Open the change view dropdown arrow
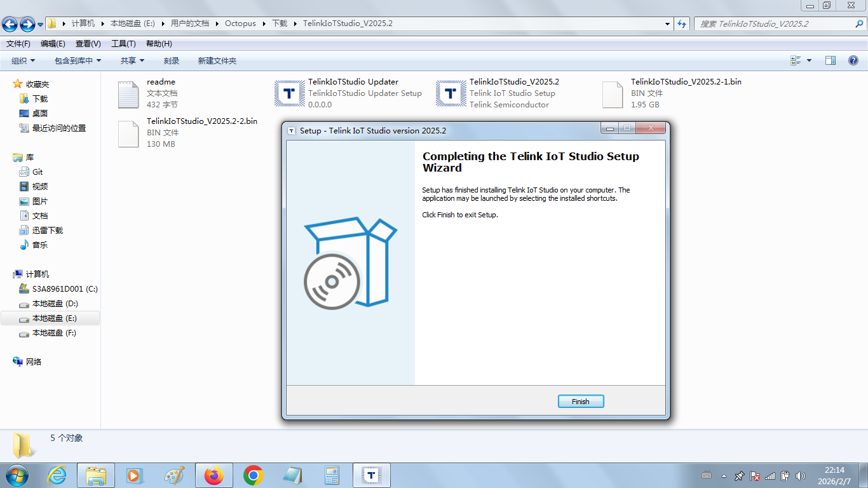 point(809,60)
